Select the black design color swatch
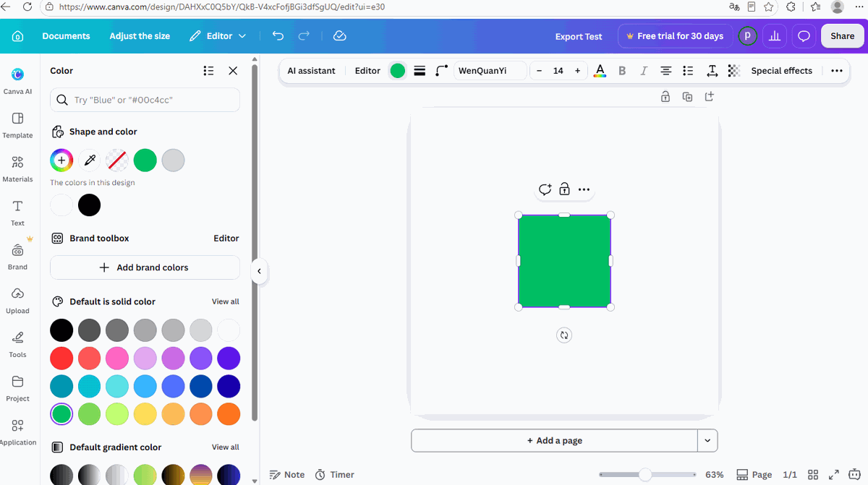The image size is (868, 485). [x=89, y=205]
